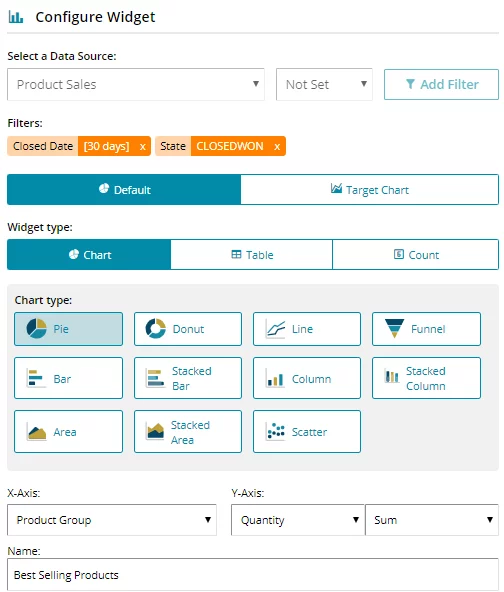Screen dimensions: 504x592
Task: Expand the Sum aggregation dropdown
Action: pos(432,520)
